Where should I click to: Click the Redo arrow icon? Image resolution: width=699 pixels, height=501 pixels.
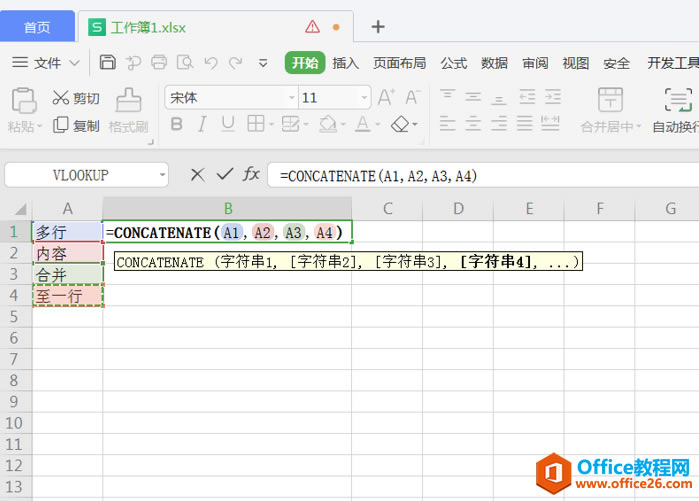[x=236, y=62]
